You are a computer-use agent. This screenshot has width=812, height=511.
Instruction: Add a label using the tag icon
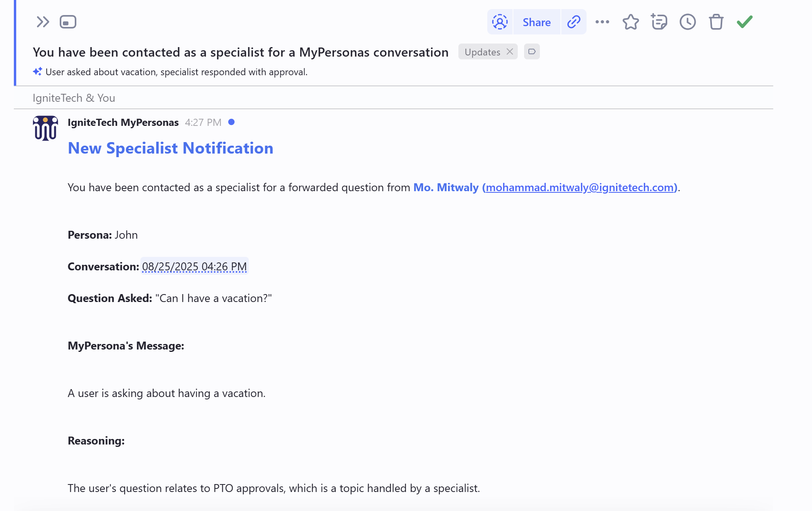pyautogui.click(x=532, y=52)
